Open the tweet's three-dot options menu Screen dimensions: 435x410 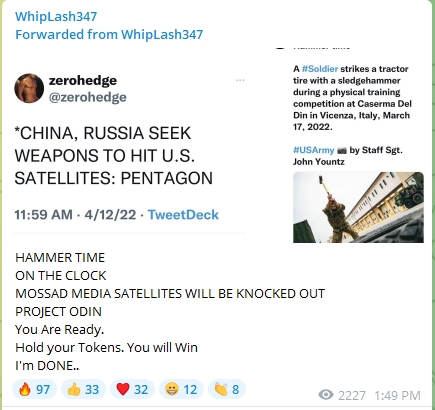point(240,80)
